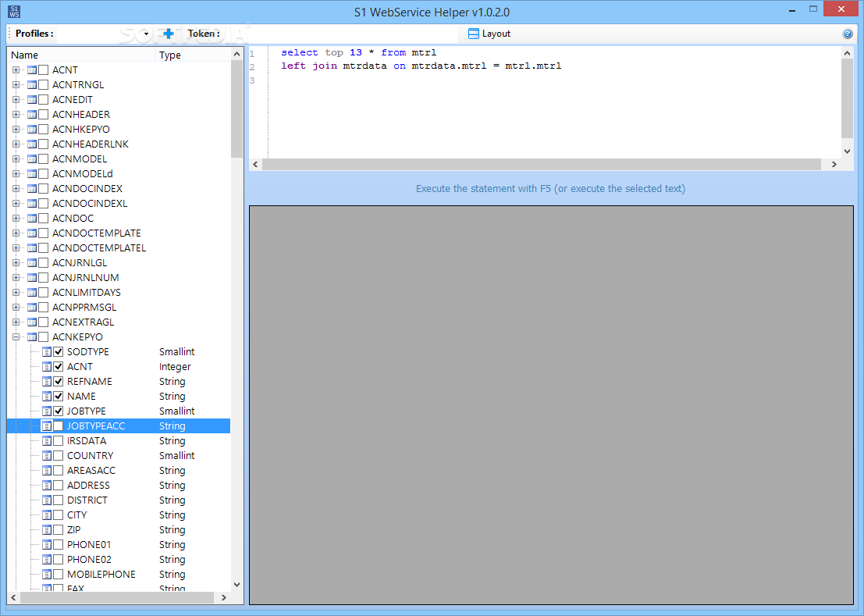Check the PHONE02 field checkbox
This screenshot has width=864, height=616.
tap(59, 559)
